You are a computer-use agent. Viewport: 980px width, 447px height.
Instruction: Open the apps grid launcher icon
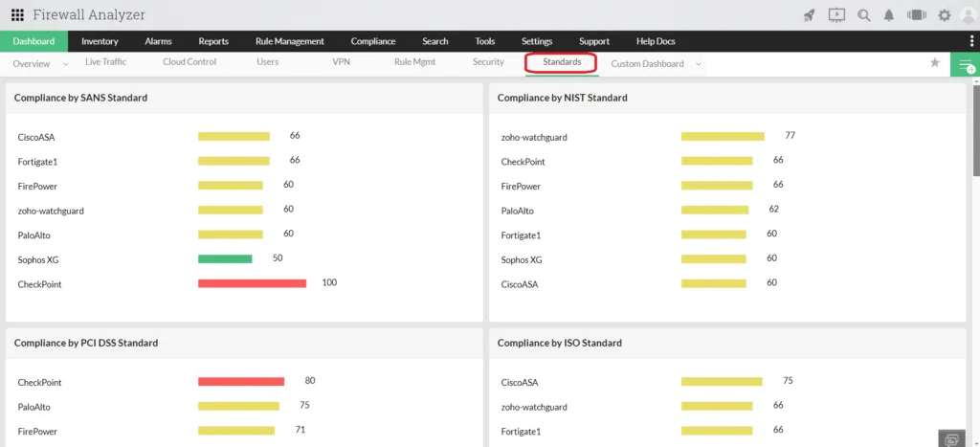17,15
